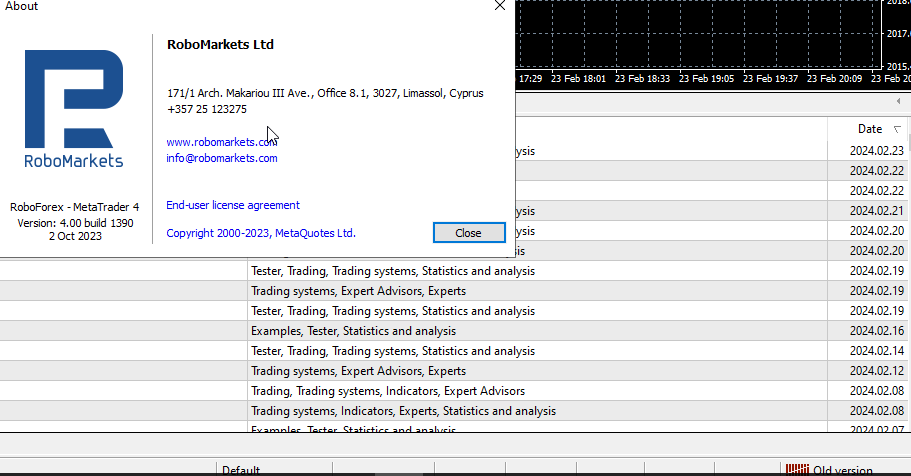Click the chart time label 23 Feb 18:01
The height and width of the screenshot is (476, 911).
[578, 78]
